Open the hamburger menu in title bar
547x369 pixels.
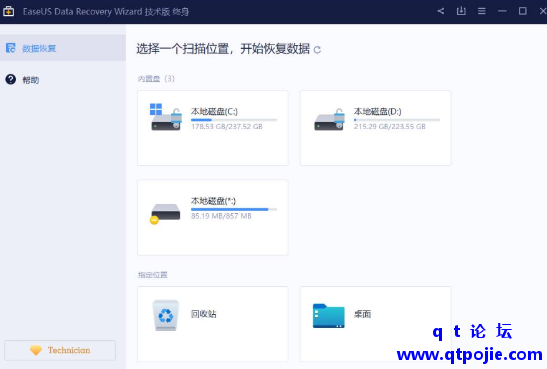(x=482, y=11)
